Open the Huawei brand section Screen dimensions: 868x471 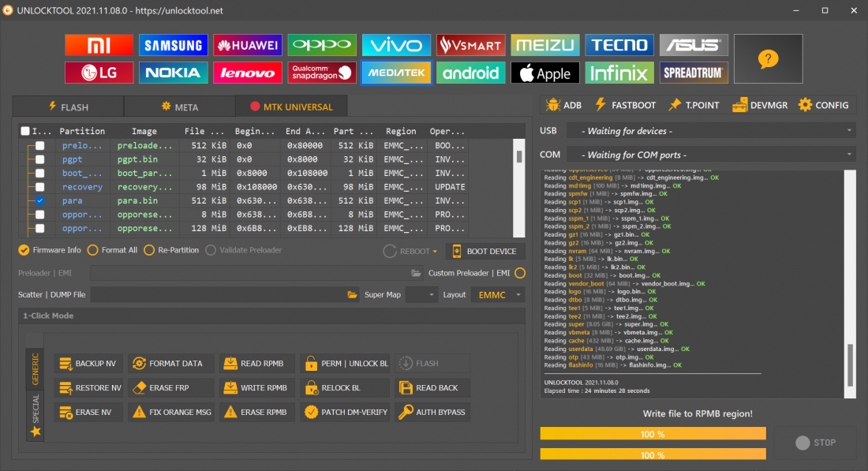coord(248,45)
